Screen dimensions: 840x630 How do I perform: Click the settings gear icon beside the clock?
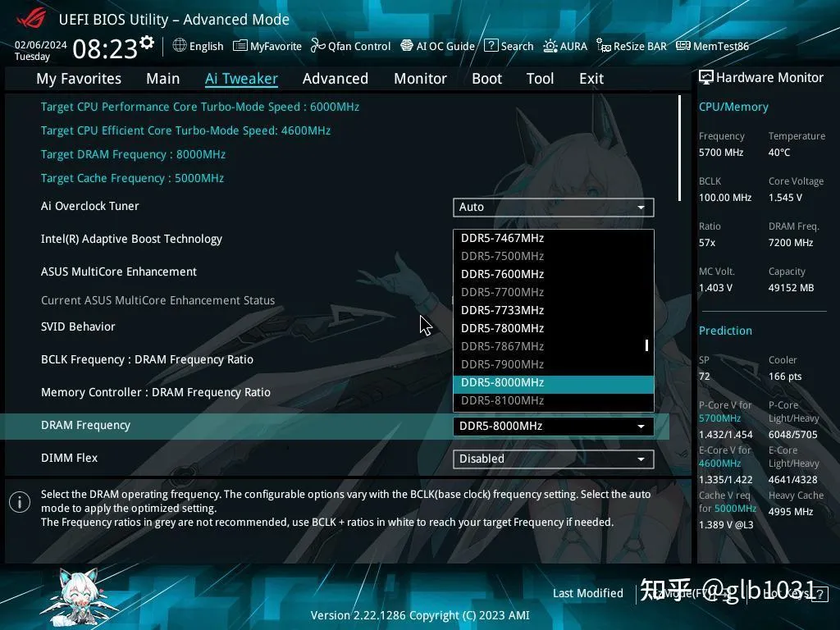pyautogui.click(x=147, y=43)
